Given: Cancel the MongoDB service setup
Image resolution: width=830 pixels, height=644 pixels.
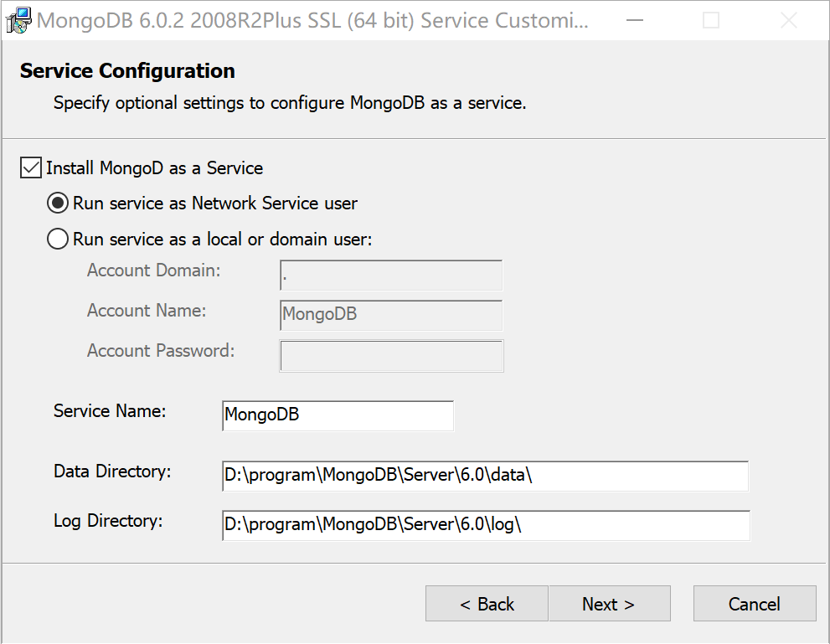Looking at the screenshot, I should [754, 603].
